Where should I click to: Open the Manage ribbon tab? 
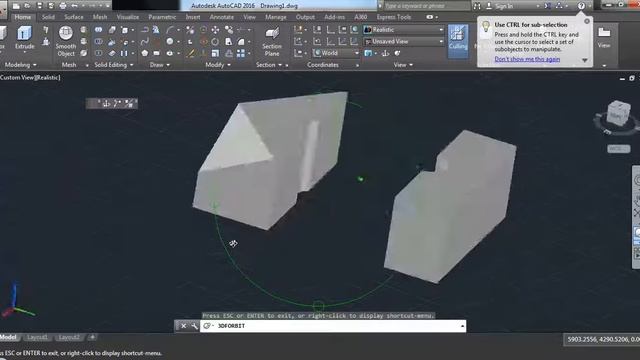(x=276, y=17)
